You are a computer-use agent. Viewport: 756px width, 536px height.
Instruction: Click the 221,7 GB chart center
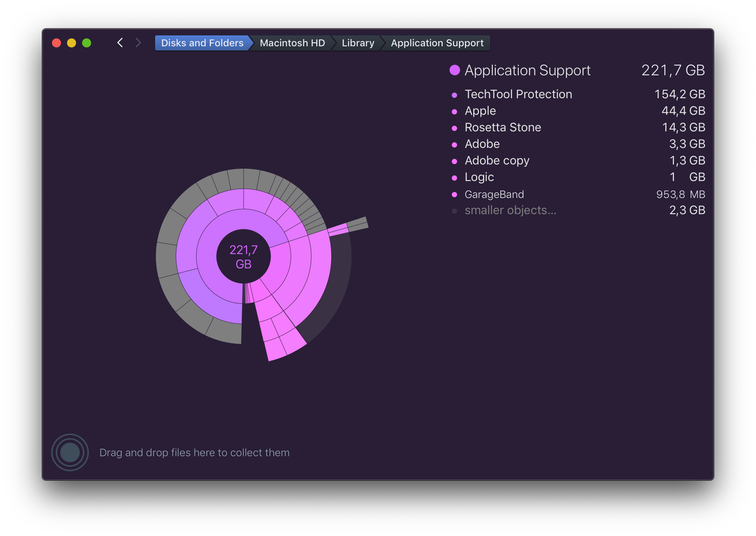click(244, 257)
